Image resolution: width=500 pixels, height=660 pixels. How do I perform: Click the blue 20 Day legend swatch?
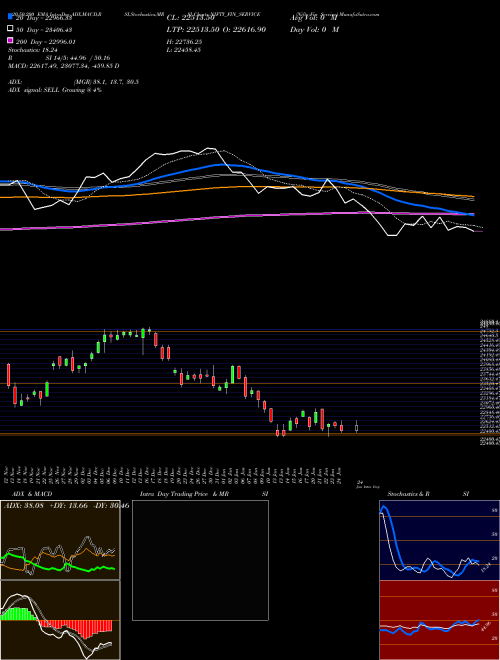[x=10, y=17]
